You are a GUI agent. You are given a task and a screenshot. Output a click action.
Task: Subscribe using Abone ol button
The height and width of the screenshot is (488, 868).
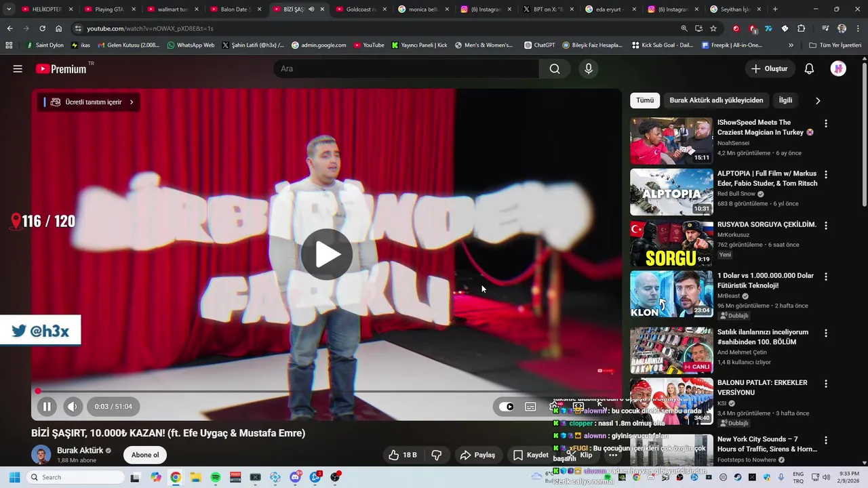point(145,455)
